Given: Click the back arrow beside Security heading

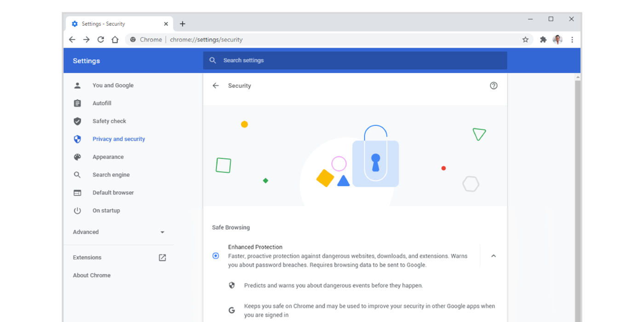Looking at the screenshot, I should pyautogui.click(x=215, y=86).
